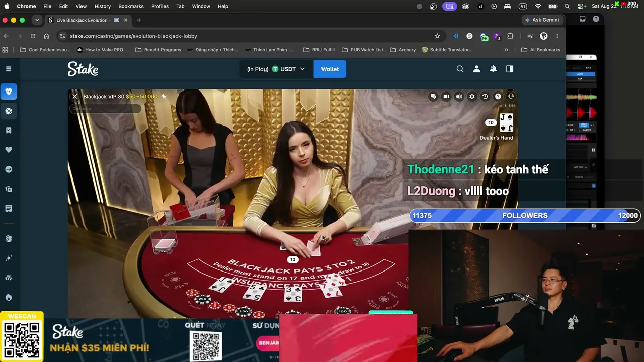
Task: Open the bet slip checkmark sidebar icon
Action: [x=9, y=131]
